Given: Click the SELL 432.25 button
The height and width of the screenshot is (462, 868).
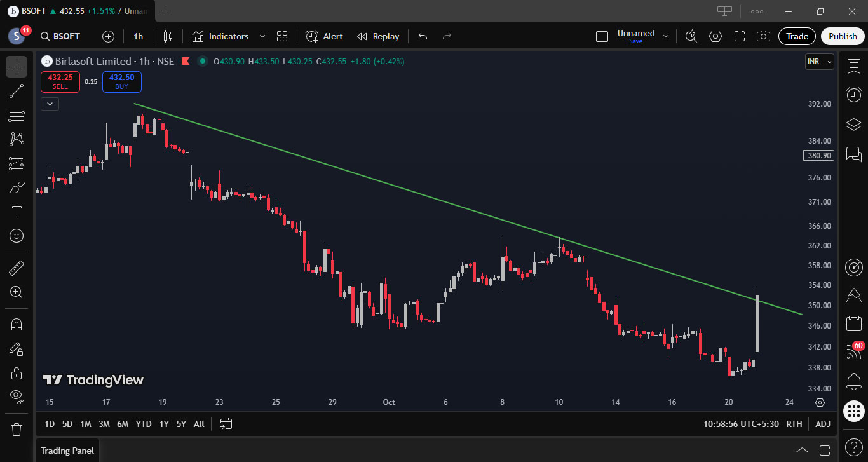Looking at the screenshot, I should tap(60, 81).
